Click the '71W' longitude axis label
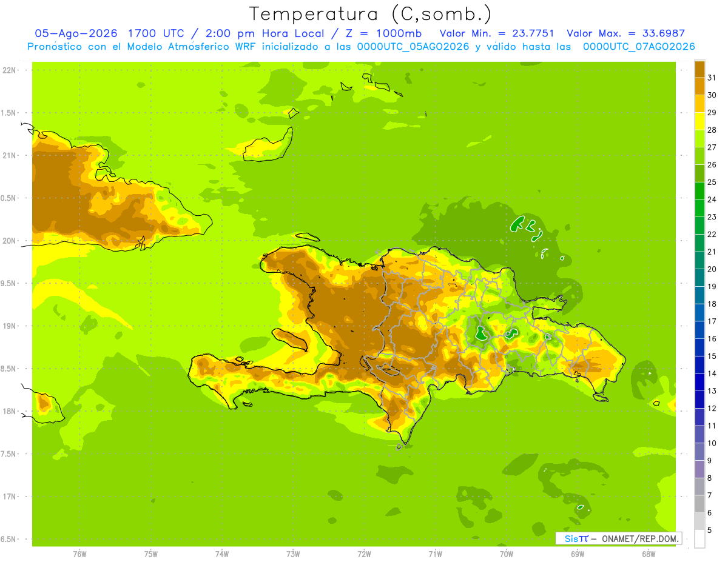728x562 pixels. point(435,554)
